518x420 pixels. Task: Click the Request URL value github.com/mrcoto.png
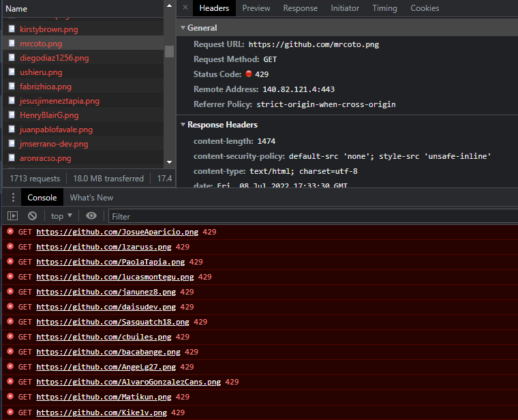314,44
